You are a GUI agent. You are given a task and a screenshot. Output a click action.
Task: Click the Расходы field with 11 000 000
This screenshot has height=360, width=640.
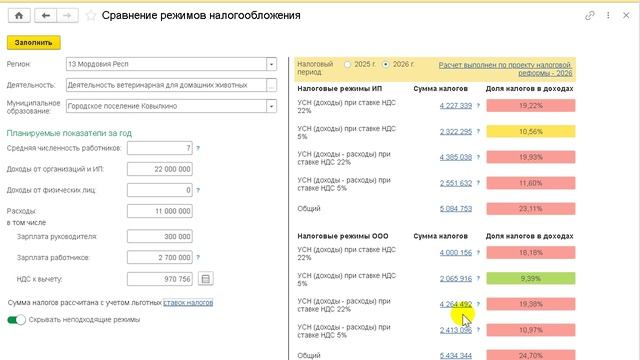tap(160, 211)
